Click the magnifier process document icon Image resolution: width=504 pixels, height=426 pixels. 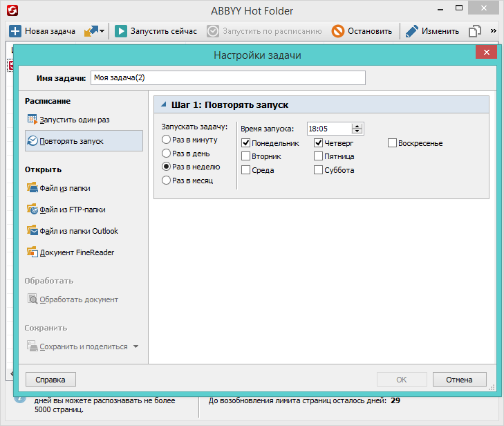pyautogui.click(x=32, y=299)
